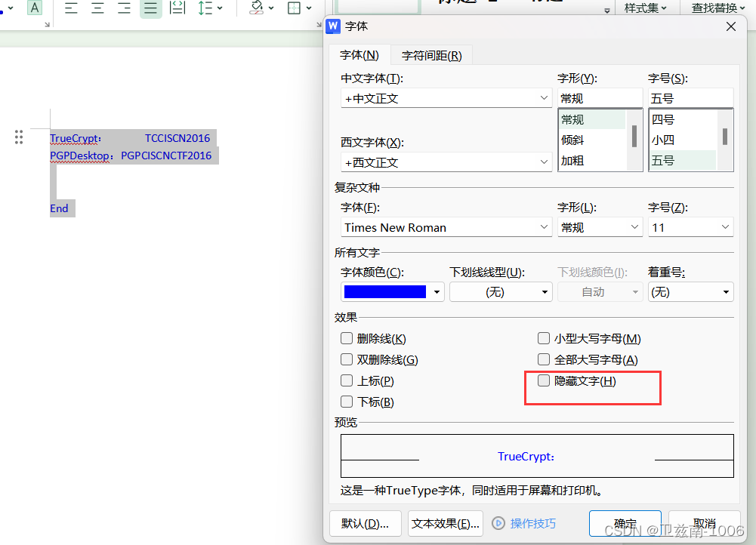Open the font group dialog launcher arrow
This screenshot has width=756, height=545.
[48, 25]
